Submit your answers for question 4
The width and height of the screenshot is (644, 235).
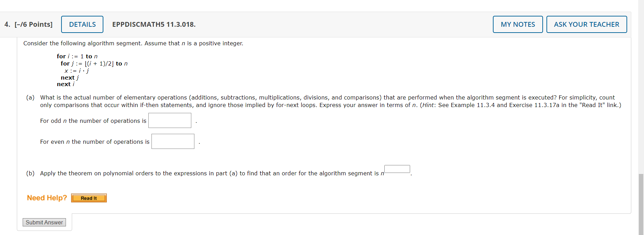pos(44,222)
